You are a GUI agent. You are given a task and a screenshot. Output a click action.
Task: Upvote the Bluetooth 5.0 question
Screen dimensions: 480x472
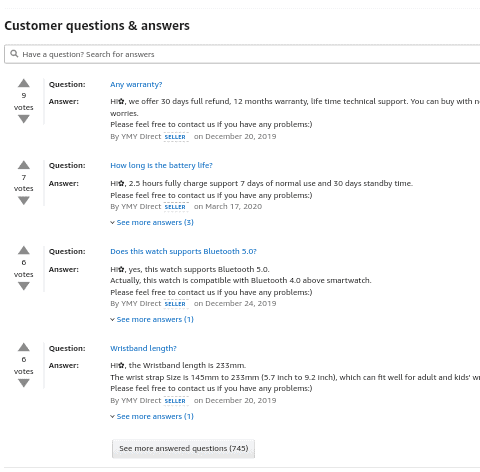click(24, 250)
